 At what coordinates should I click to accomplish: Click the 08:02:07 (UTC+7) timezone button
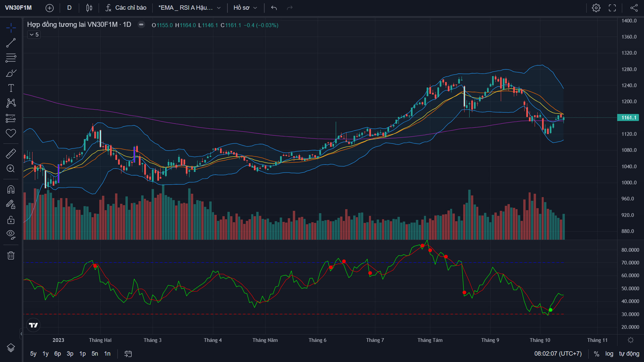[558, 354]
